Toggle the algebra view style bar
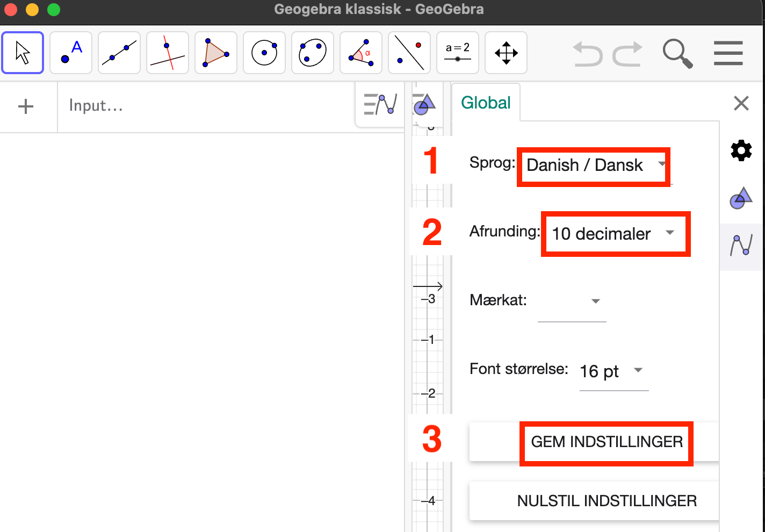Screen dimensions: 765x532 (380, 104)
